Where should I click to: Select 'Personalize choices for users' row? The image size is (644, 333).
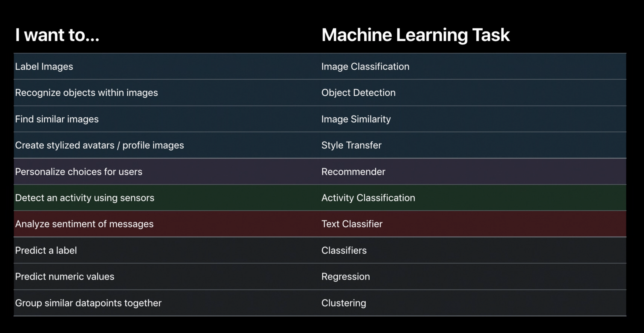click(x=79, y=172)
